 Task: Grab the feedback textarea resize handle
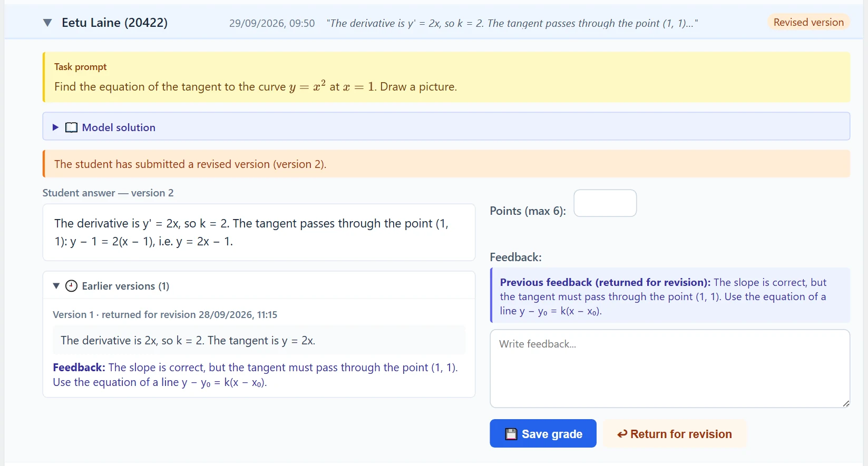click(845, 403)
